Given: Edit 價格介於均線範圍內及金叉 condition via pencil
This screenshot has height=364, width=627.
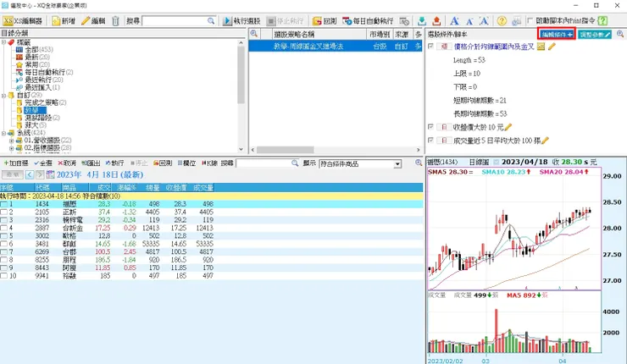Looking at the screenshot, I should click(552, 47).
